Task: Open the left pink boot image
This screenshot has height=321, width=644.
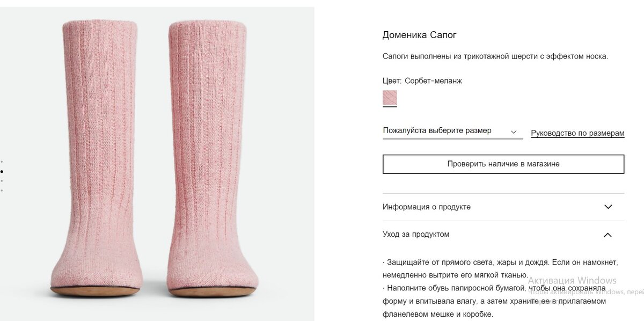Action: (94, 158)
